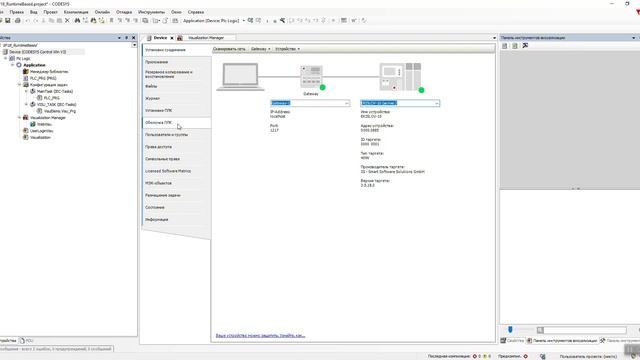Open the device security help link
The height and width of the screenshot is (360, 640).
(260, 336)
